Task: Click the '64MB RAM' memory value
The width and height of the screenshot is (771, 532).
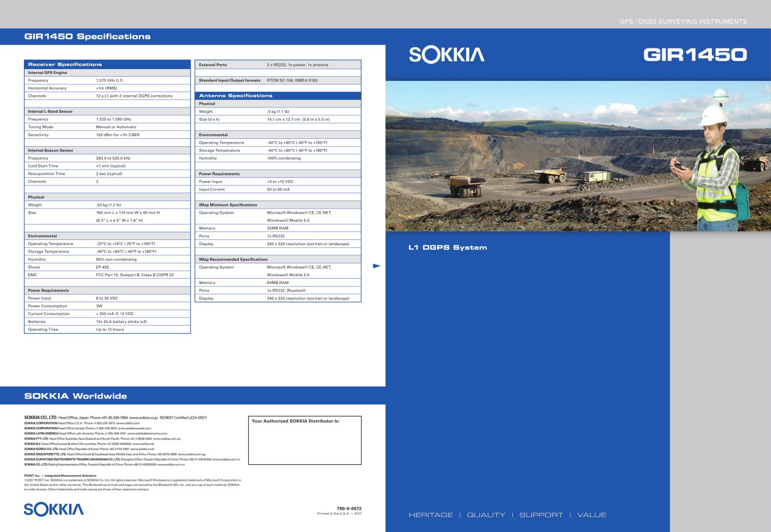Action: click(277, 282)
